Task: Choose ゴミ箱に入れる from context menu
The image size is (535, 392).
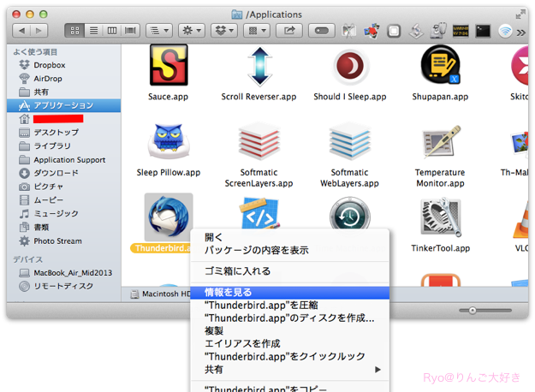Action: coord(289,270)
